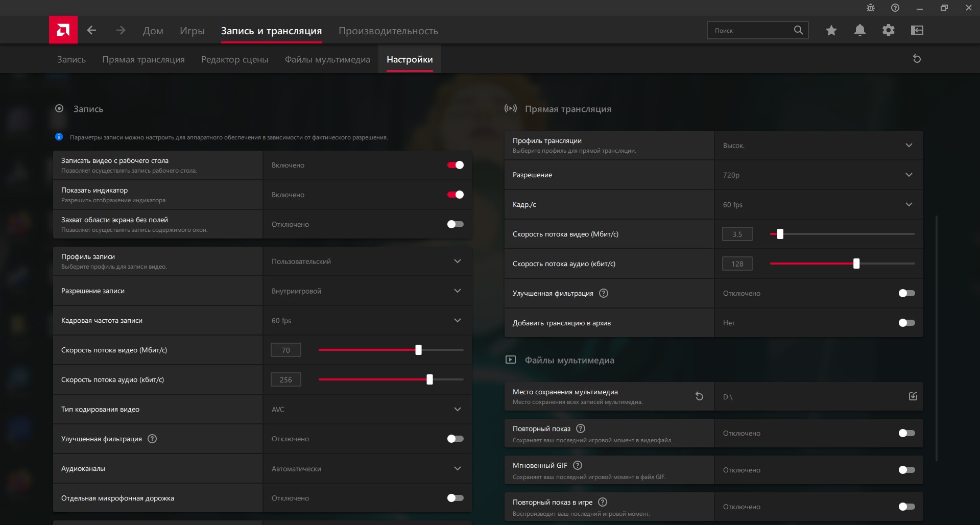The height and width of the screenshot is (525, 980).
Task: Open favorites via the star icon
Action: (x=831, y=31)
